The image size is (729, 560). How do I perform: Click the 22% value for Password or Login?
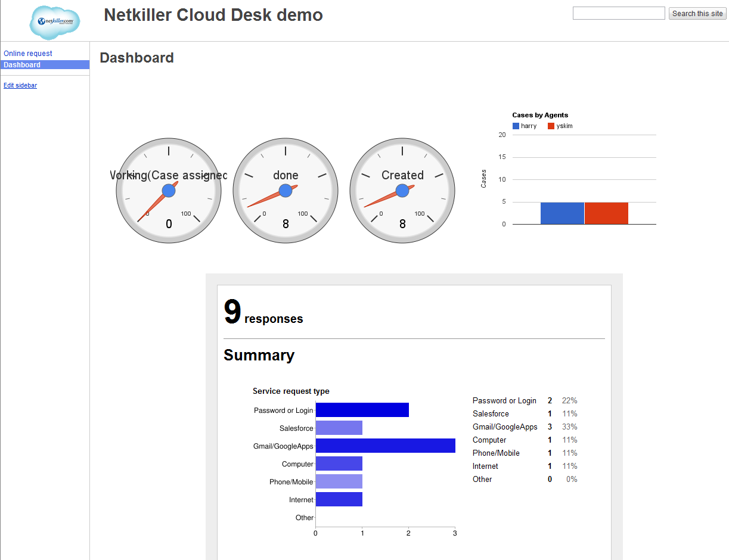[569, 401]
